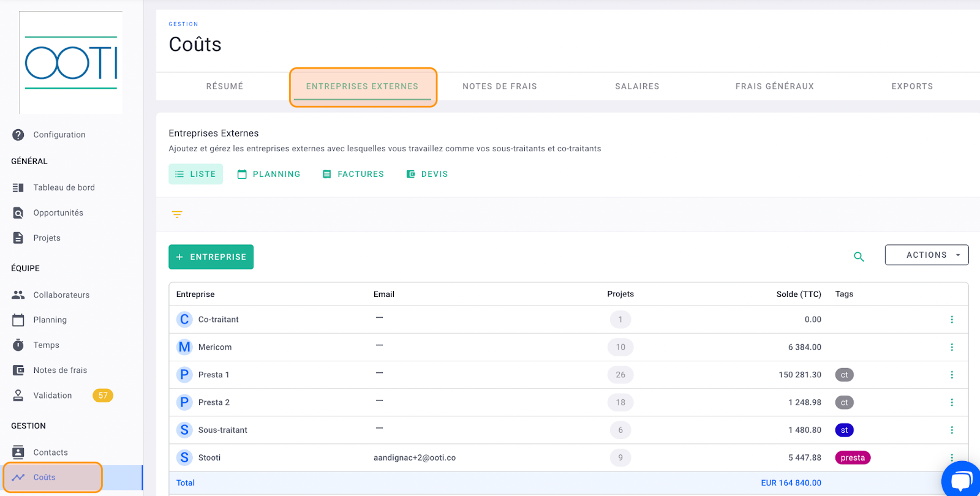Click the Stooti avatar letter S

pyautogui.click(x=184, y=457)
